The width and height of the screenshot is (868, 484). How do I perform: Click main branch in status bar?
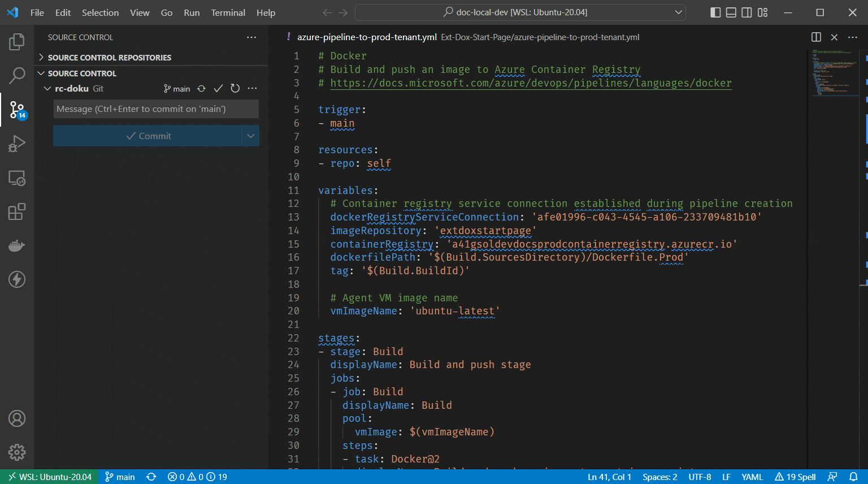(x=120, y=477)
